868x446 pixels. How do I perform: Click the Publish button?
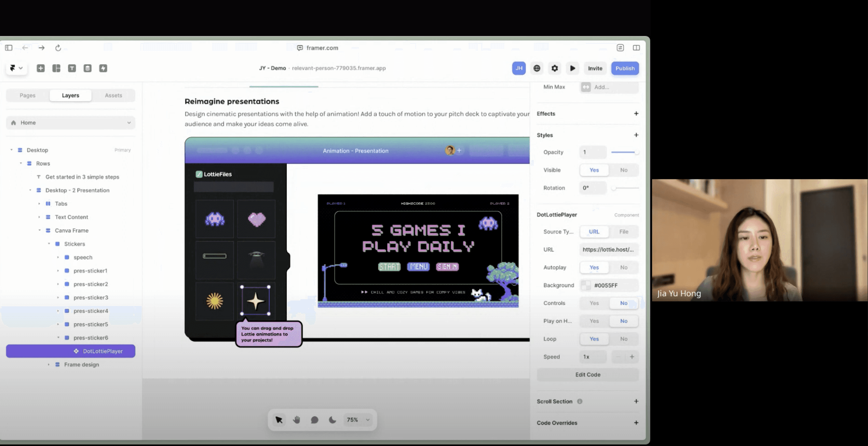pos(625,68)
